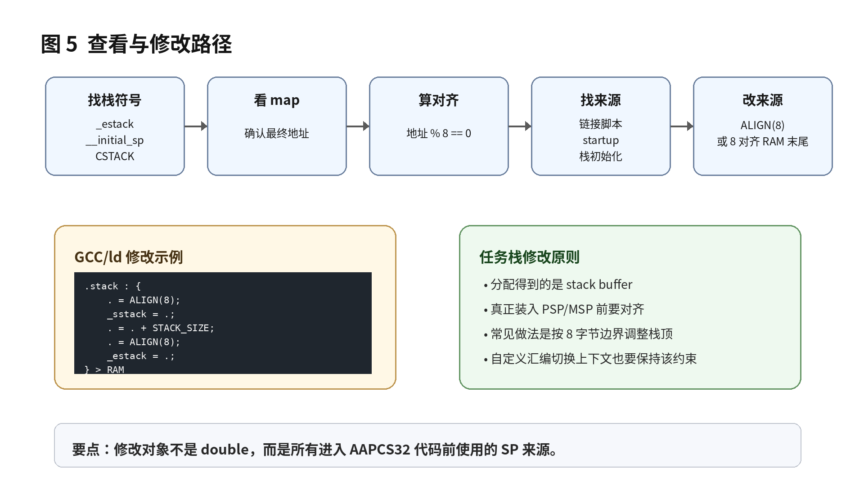Click the '确认最终地址' text

point(277,133)
